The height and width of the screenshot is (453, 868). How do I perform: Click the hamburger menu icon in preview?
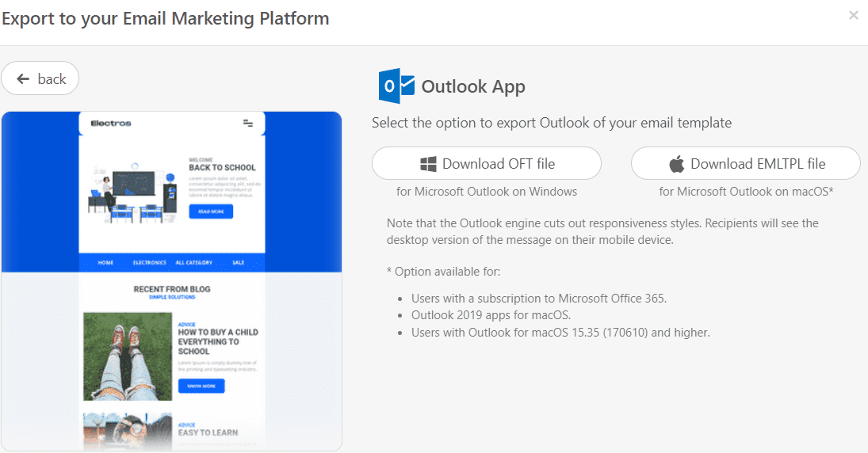248,124
